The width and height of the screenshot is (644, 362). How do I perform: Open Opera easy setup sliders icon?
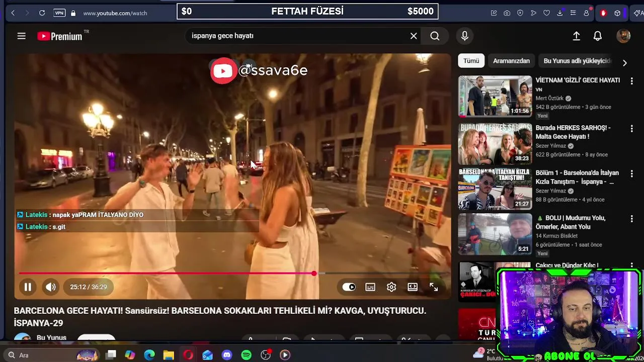[x=573, y=13]
